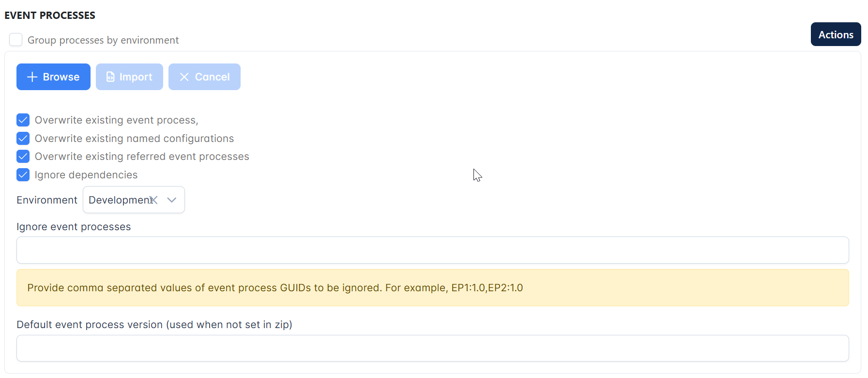Viewport: 868px width, 378px height.
Task: Focus the Ignore event processes field
Action: pos(433,250)
